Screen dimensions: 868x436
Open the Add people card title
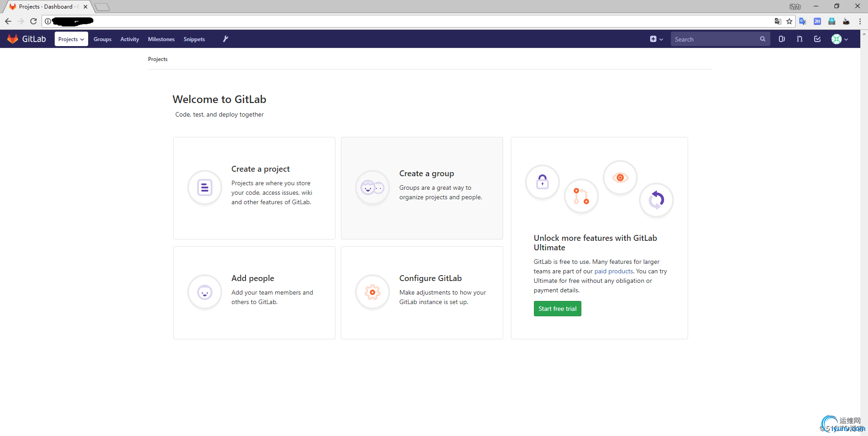pyautogui.click(x=253, y=278)
